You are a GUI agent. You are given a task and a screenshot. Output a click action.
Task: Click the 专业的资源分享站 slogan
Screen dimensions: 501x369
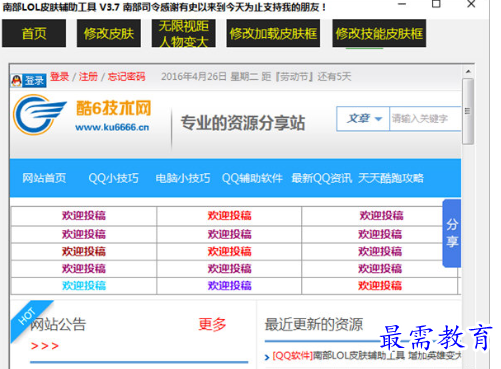(x=243, y=123)
